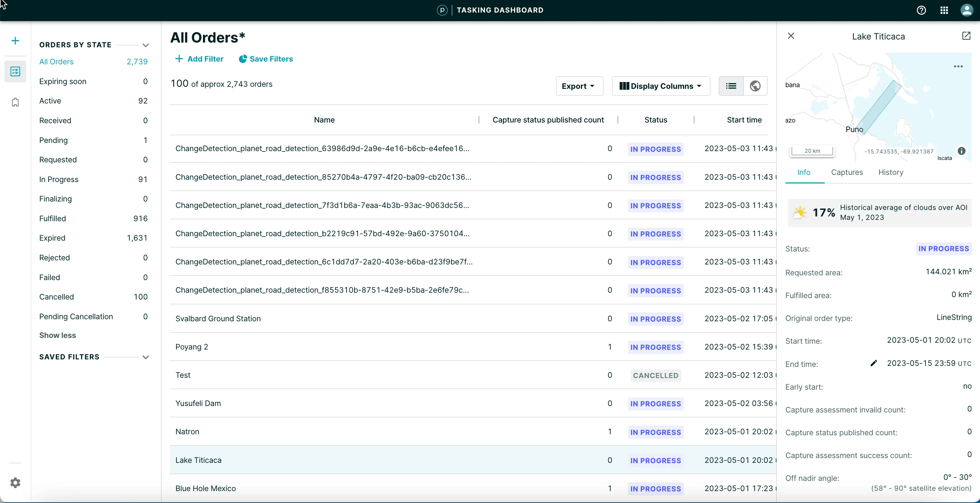This screenshot has width=980, height=503.
Task: Select the Yusufeli Dam order
Action: 473,403
